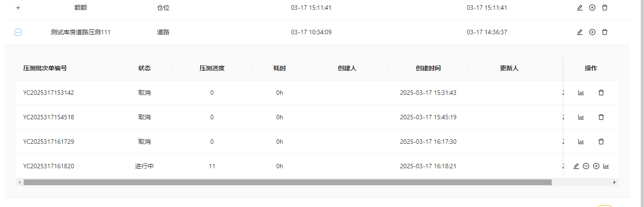Open chart for in-progress batch YC2025317161820
This screenshot has height=207, width=644.
tap(606, 166)
